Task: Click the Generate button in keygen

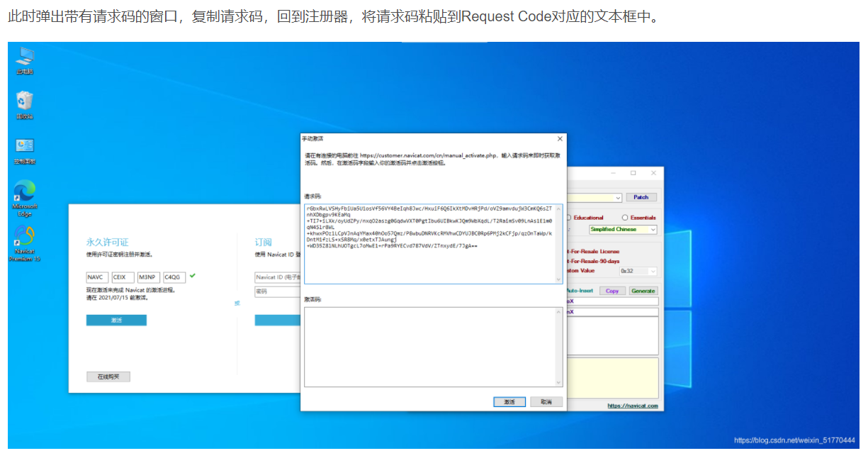Action: pos(643,291)
